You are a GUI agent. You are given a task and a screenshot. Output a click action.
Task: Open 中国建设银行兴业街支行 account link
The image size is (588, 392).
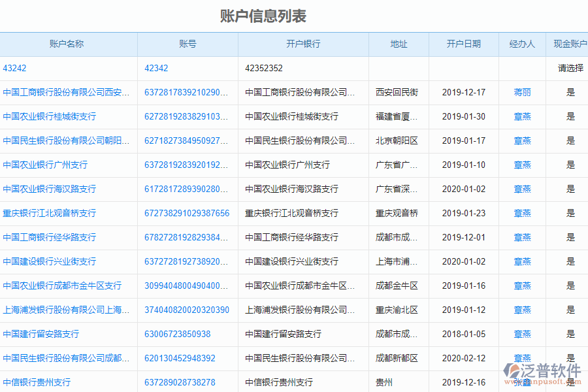click(50, 261)
